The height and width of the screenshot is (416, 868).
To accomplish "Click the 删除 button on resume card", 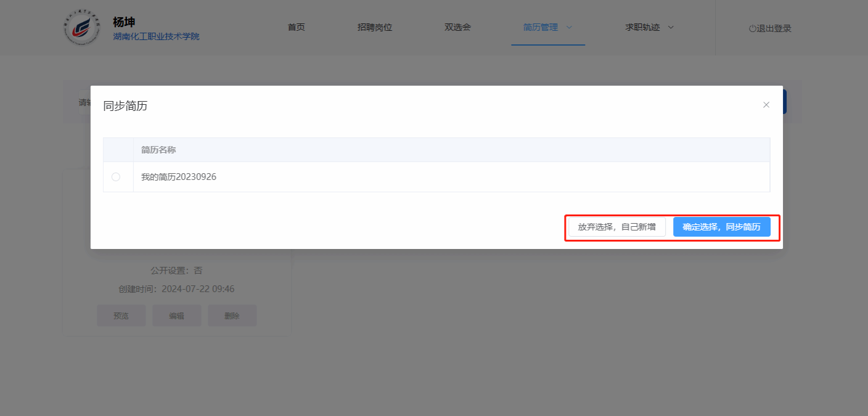I will pos(232,316).
